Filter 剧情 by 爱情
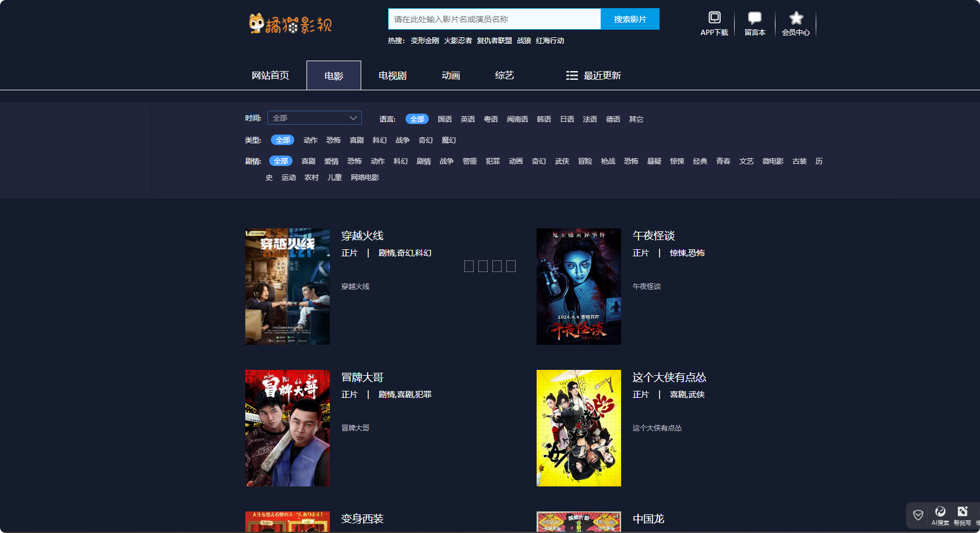 coord(332,161)
